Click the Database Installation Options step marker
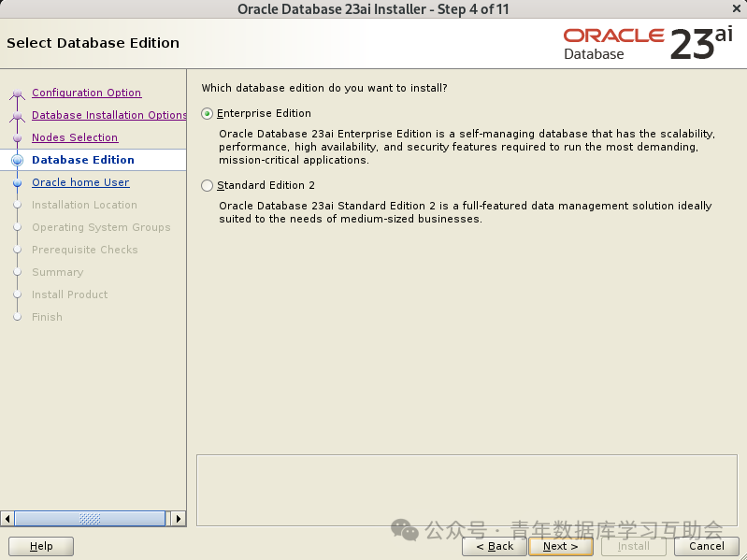The height and width of the screenshot is (560, 747). pos(17,116)
